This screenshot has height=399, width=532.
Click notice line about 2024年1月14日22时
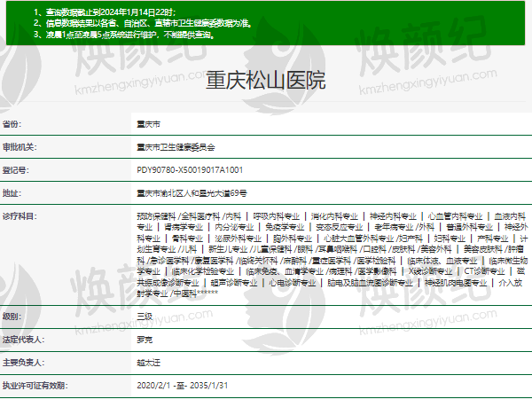pyautogui.click(x=105, y=12)
